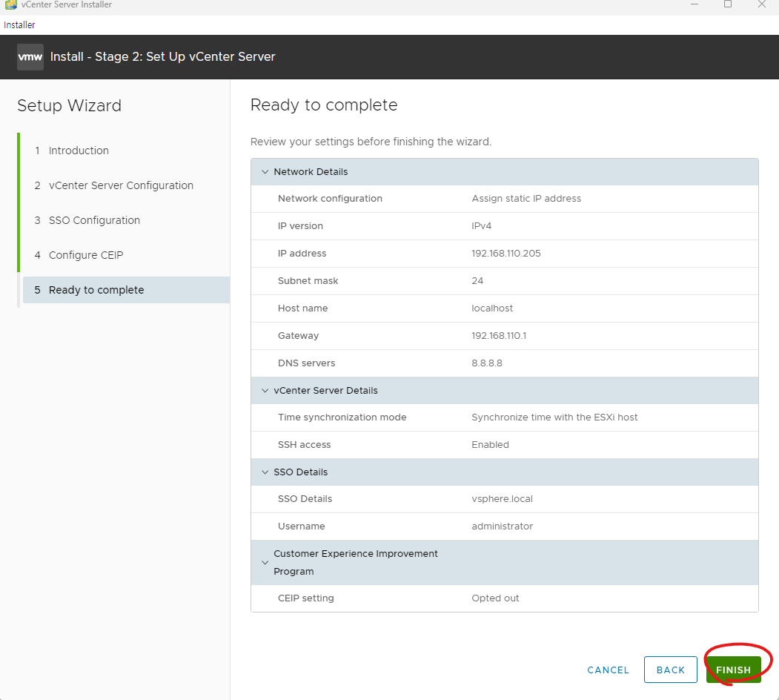This screenshot has width=779, height=700.
Task: Go back with the BACK button
Action: point(670,670)
